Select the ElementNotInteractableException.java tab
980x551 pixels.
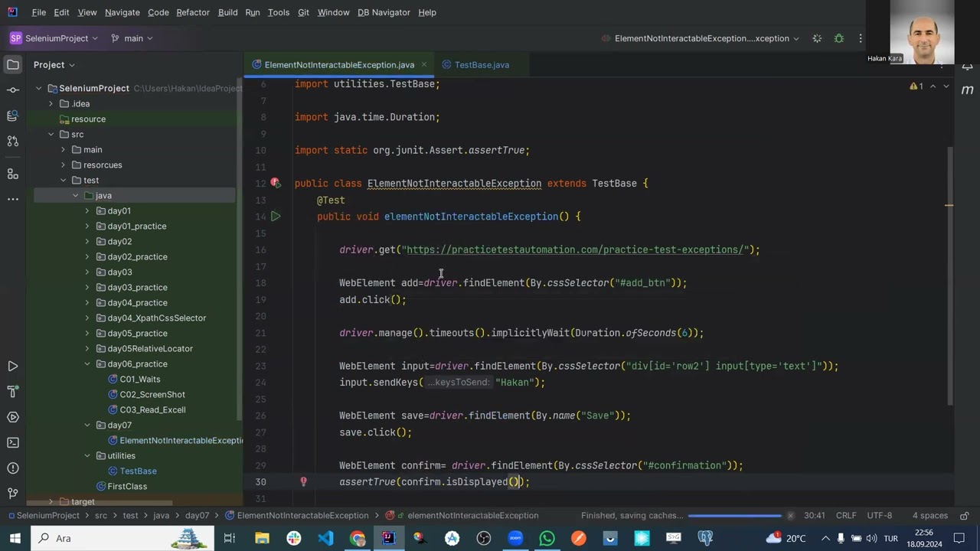click(x=339, y=65)
